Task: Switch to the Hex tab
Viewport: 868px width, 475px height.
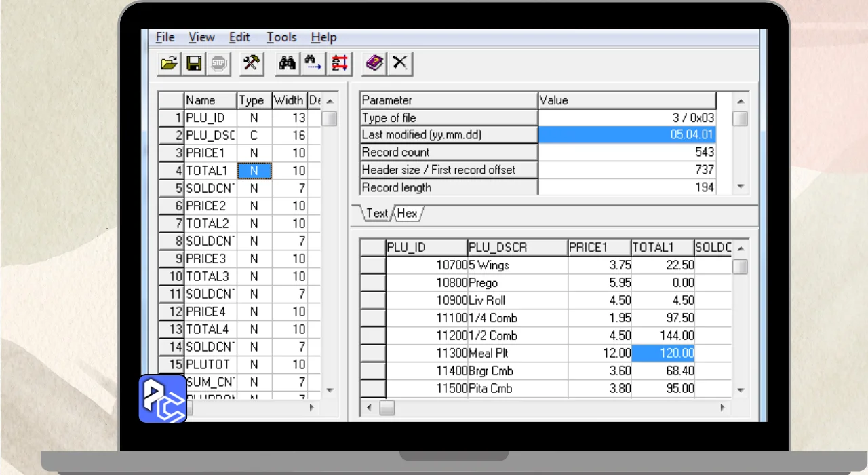Action: click(x=407, y=213)
